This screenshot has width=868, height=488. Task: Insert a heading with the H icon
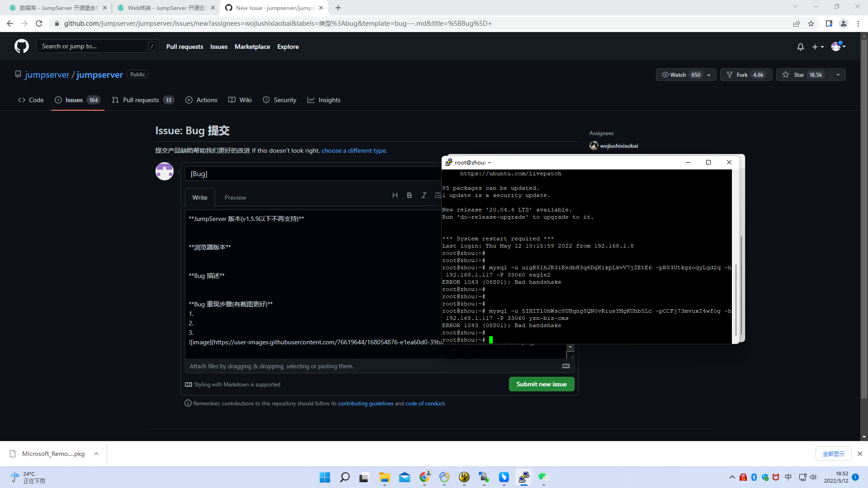click(396, 195)
